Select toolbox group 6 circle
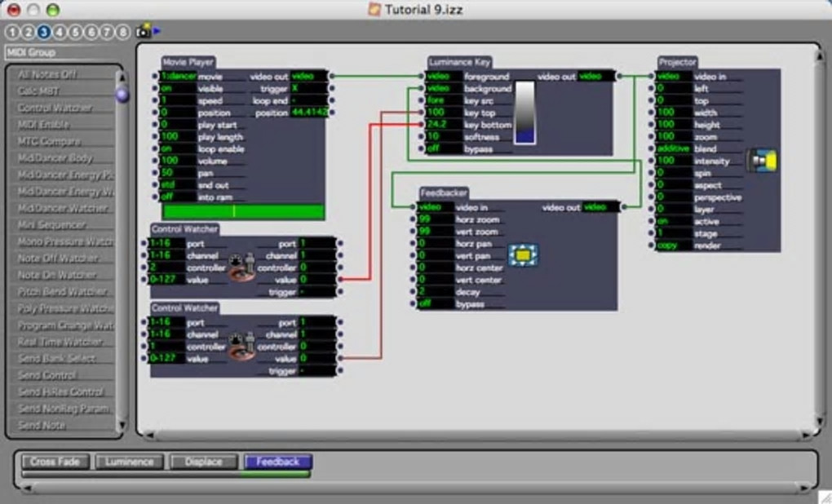This screenshot has height=504, width=832. click(x=91, y=32)
